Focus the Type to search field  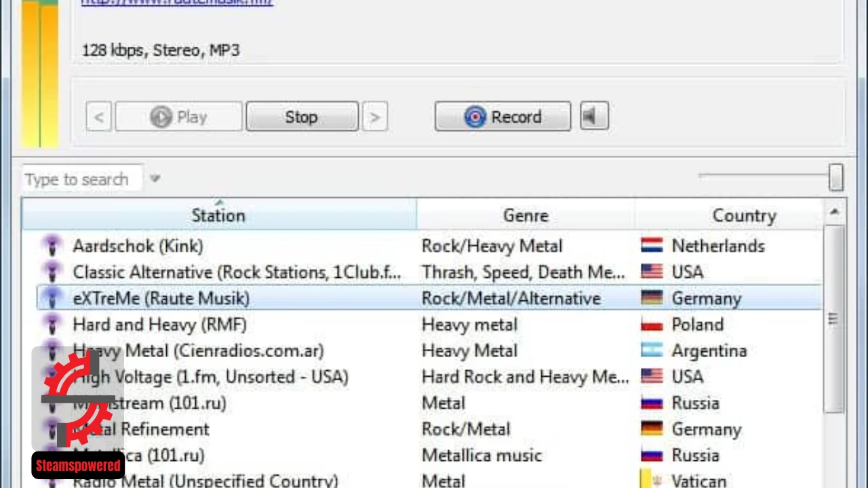[x=83, y=180]
